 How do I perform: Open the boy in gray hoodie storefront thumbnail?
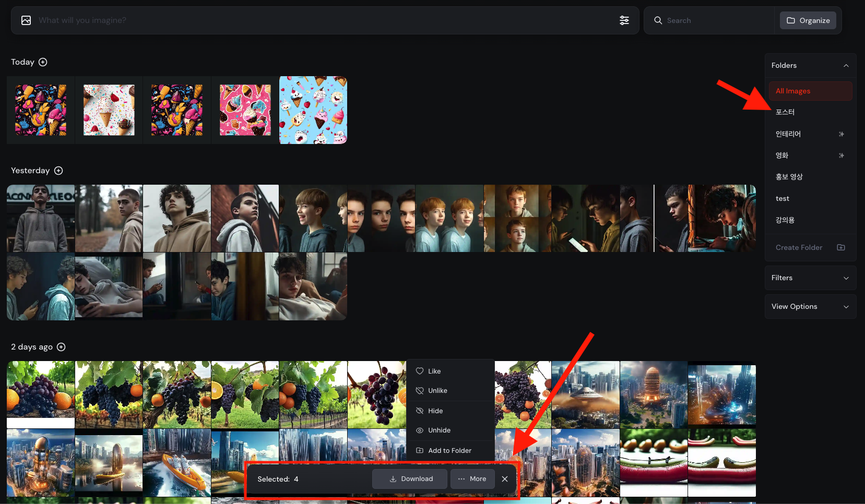click(x=41, y=218)
